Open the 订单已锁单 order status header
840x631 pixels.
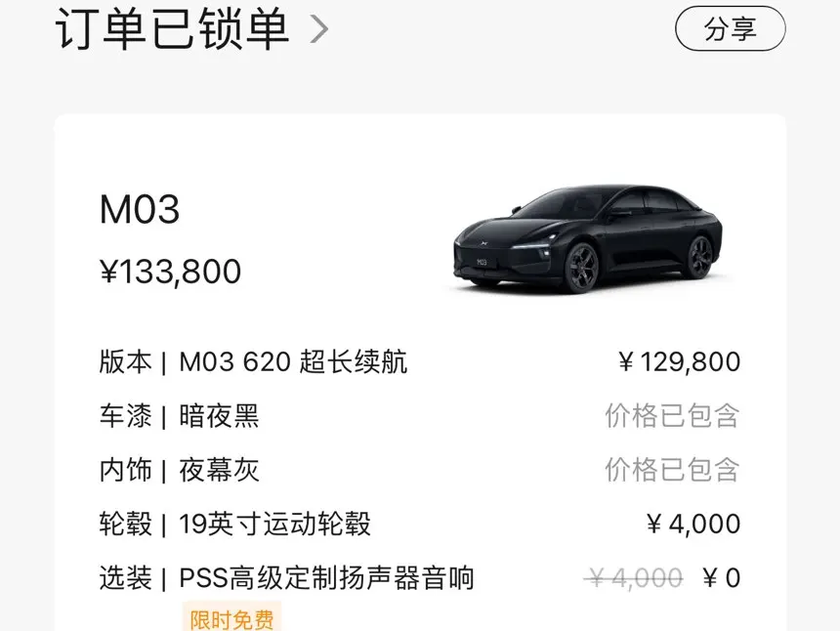click(x=191, y=29)
